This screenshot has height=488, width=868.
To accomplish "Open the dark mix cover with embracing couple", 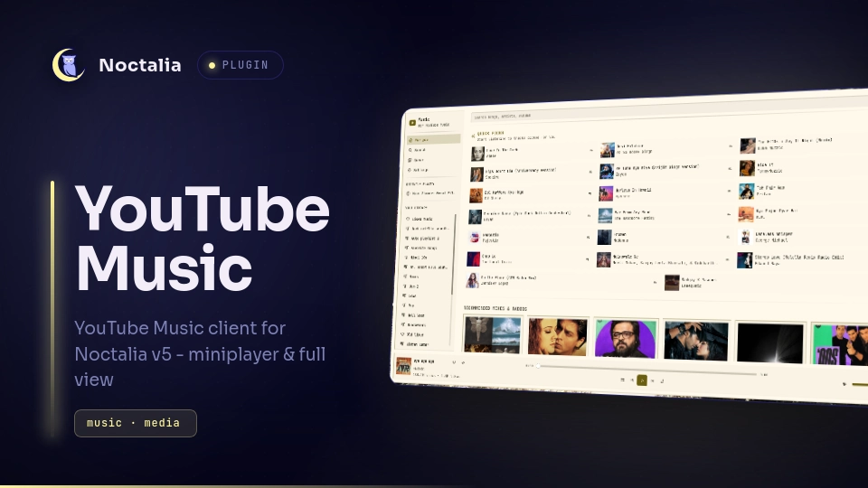I will (696, 341).
